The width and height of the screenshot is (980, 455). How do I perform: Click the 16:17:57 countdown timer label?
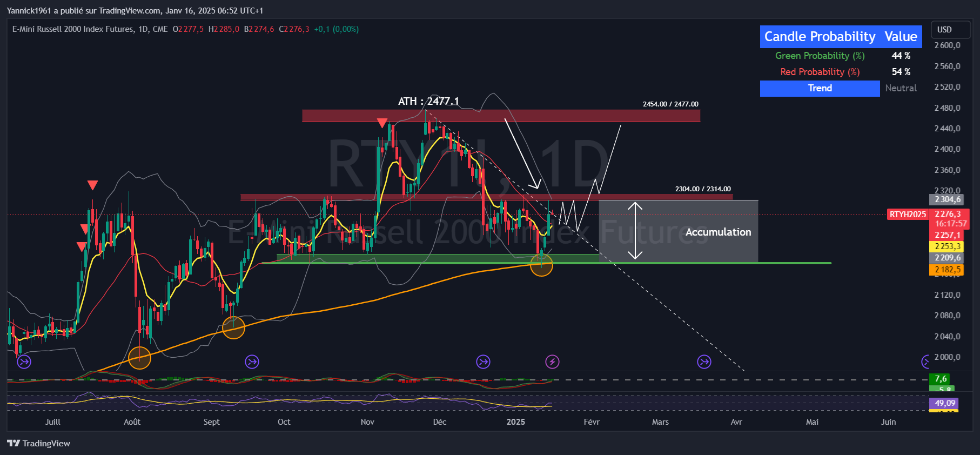(x=951, y=224)
